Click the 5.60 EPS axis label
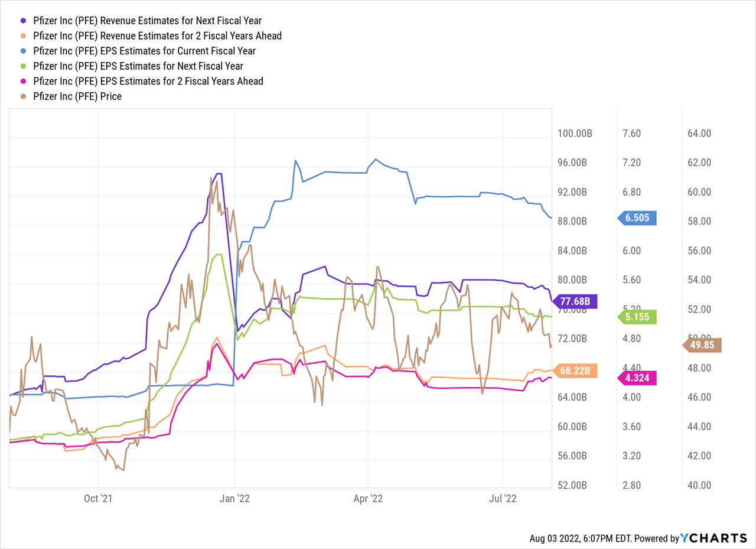756x549 pixels. pyautogui.click(x=632, y=280)
